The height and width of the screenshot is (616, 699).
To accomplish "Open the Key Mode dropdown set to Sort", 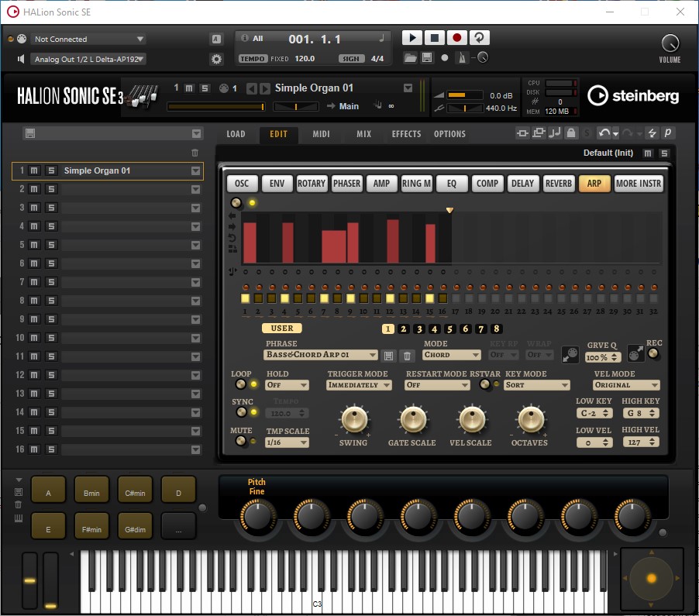I will click(537, 385).
